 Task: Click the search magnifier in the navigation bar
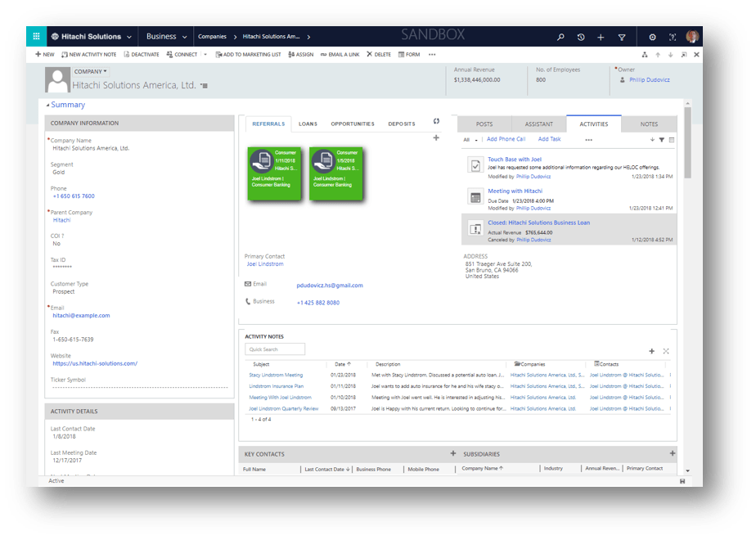click(560, 37)
